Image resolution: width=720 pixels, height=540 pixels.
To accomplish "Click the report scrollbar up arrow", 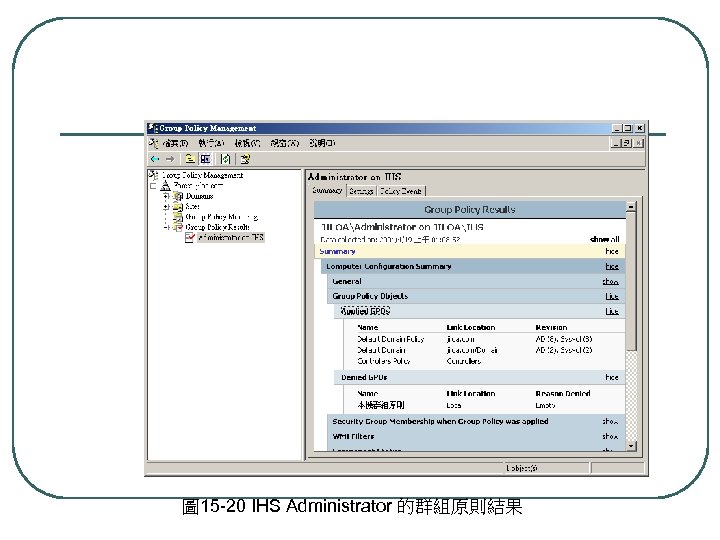I will [x=631, y=207].
